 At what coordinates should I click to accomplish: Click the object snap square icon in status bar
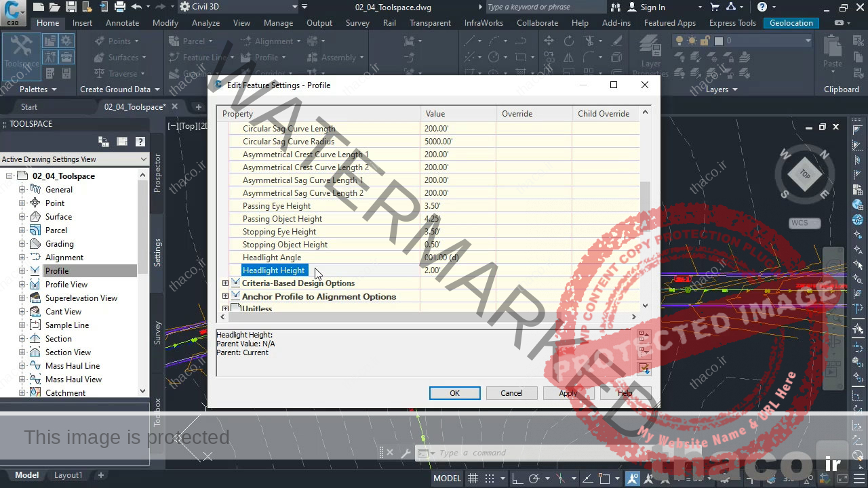tap(604, 478)
